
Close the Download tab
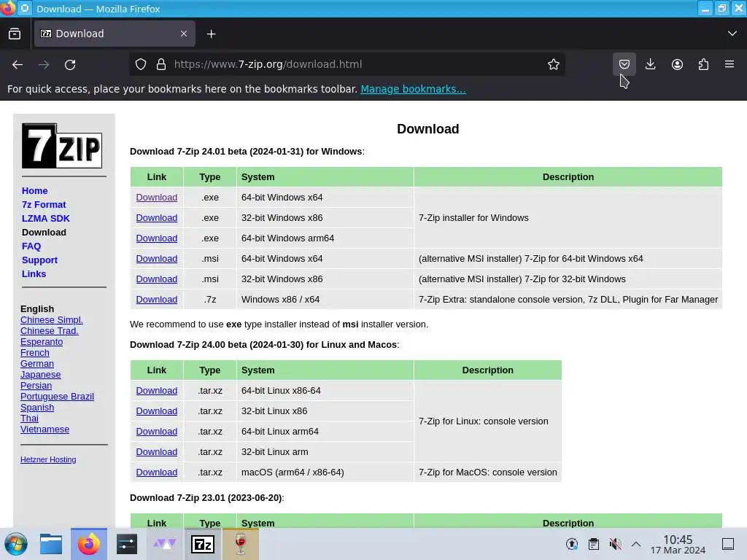click(x=183, y=34)
